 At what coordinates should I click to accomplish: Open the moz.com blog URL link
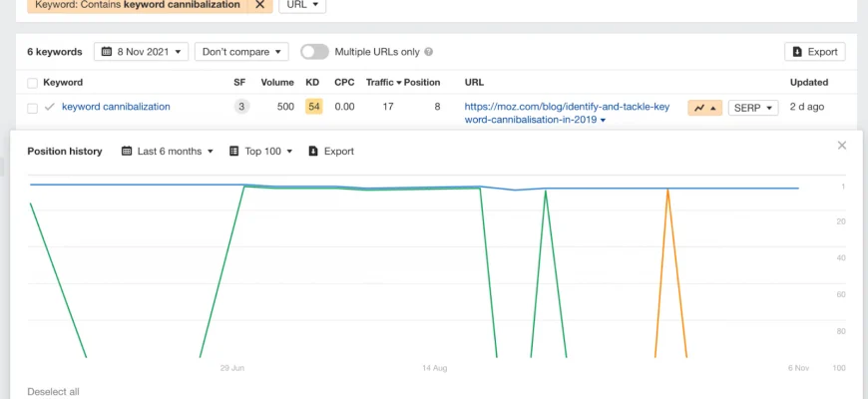pyautogui.click(x=566, y=113)
